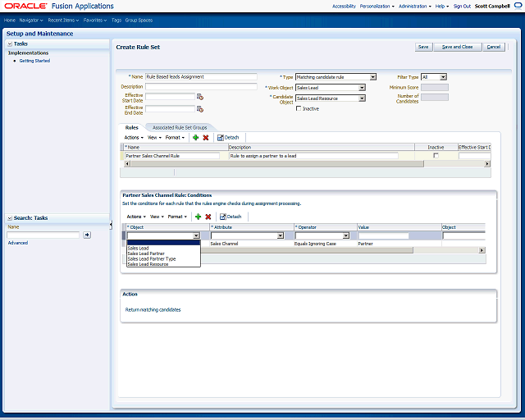
Task: Open Format menu in Rules toolbar
Action: tap(175, 138)
